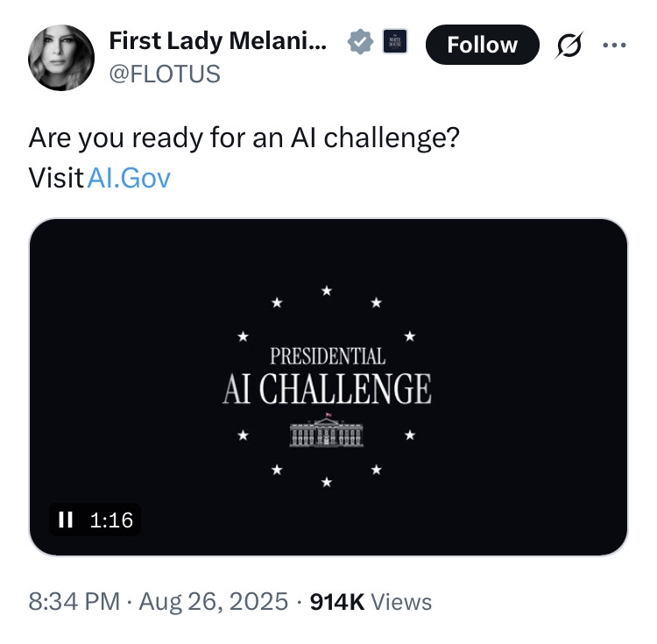This screenshot has width=657, height=644.
Task: Pause the video with the pause icon
Action: tap(66, 520)
